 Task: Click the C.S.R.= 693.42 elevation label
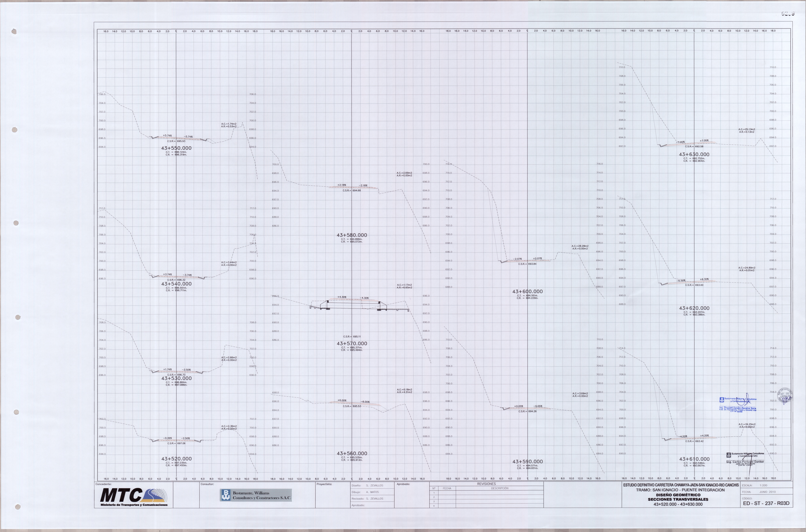(694, 441)
